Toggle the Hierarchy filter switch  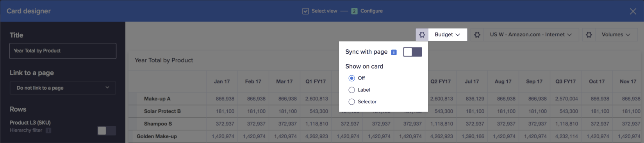click(x=107, y=130)
